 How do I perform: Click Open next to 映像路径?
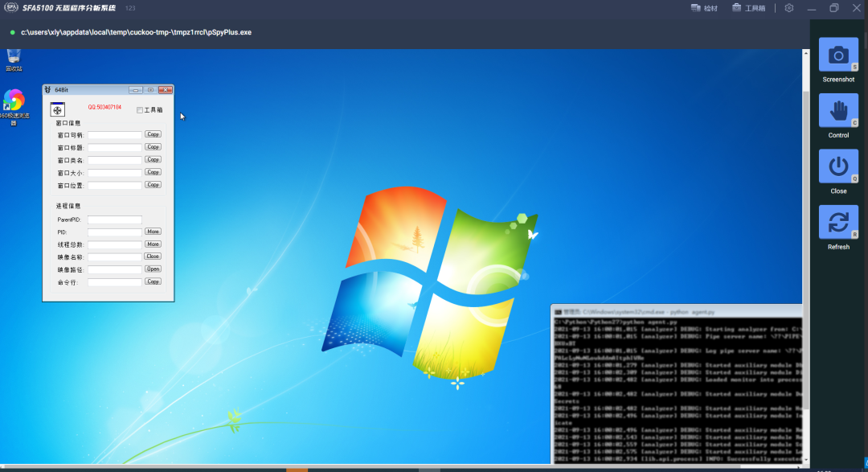pyautogui.click(x=154, y=269)
